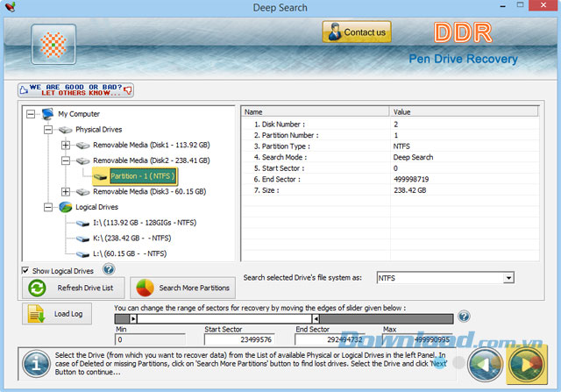Click the Name column header

tap(316, 112)
